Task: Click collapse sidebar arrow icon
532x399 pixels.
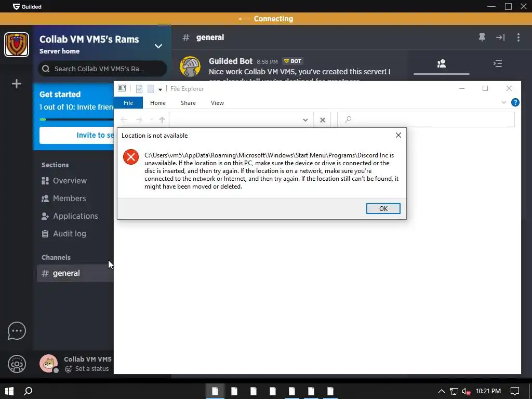Action: (x=500, y=37)
